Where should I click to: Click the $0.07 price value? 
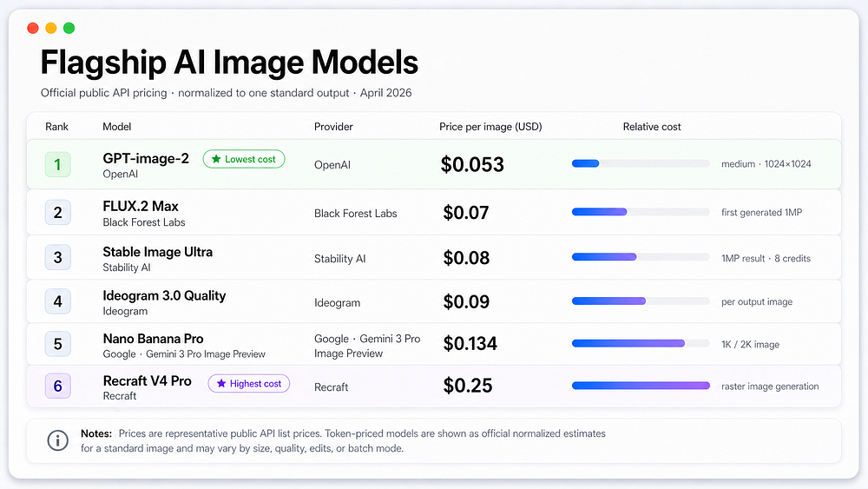[465, 213]
